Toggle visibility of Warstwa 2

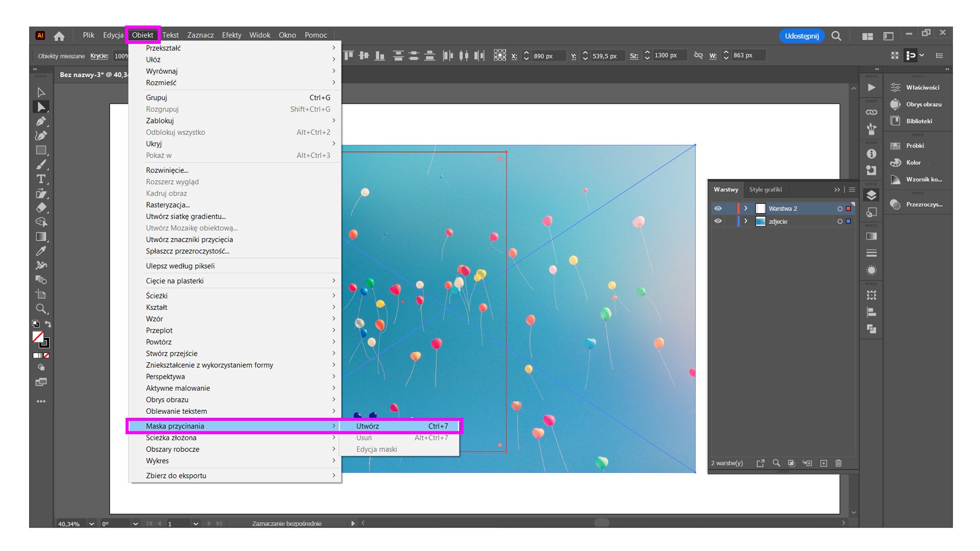719,208
